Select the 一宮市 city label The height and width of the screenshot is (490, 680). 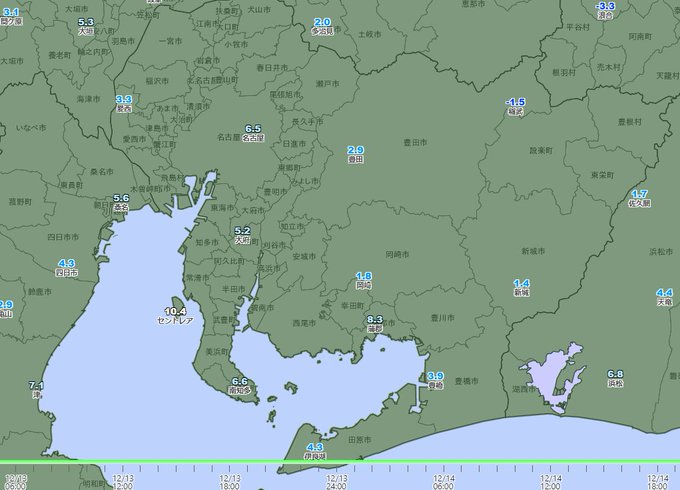(x=170, y=41)
